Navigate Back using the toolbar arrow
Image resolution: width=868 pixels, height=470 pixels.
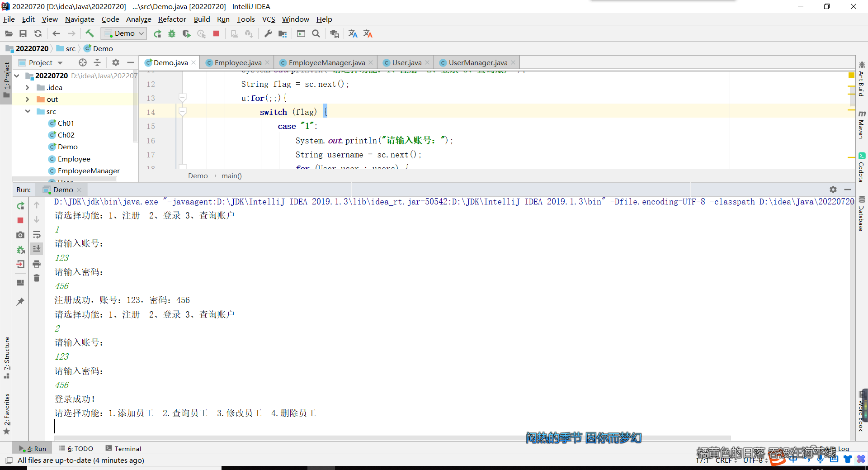(x=56, y=33)
